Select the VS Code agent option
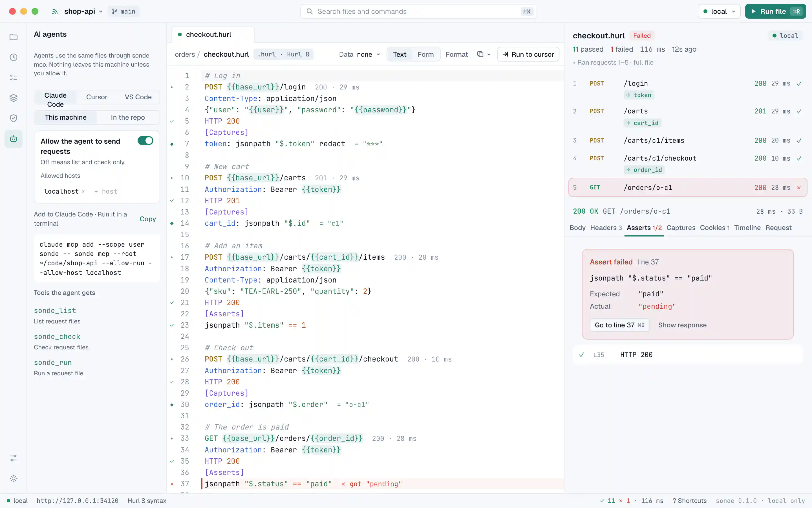The height and width of the screenshot is (508, 812). (x=138, y=97)
